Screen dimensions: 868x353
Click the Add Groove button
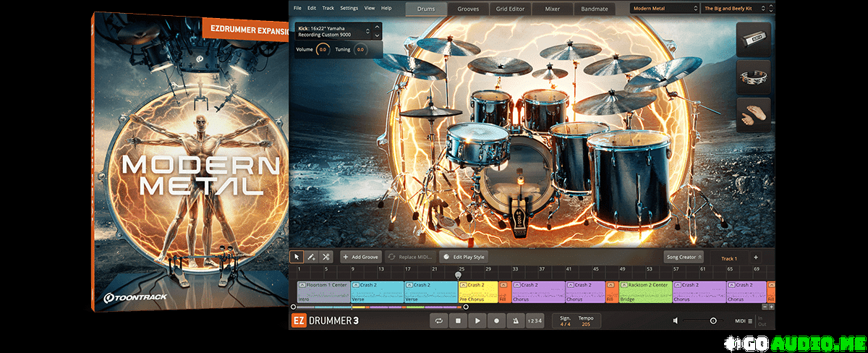click(x=360, y=257)
